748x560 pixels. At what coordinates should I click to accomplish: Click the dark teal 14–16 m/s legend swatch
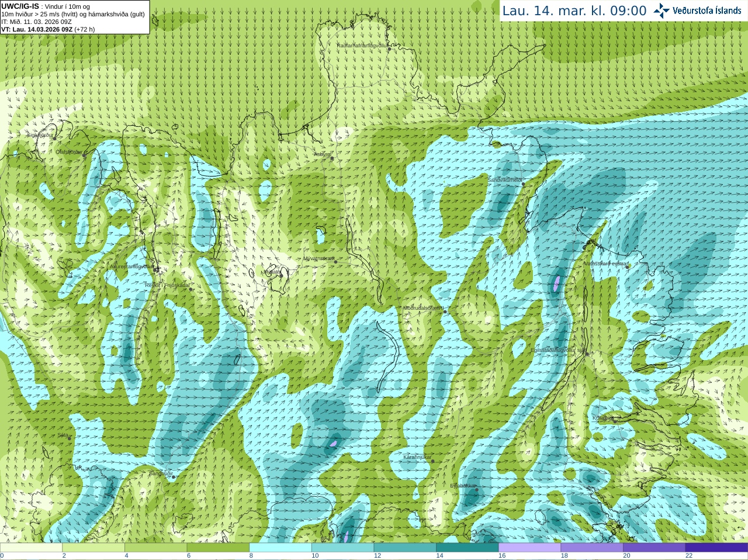click(x=467, y=548)
